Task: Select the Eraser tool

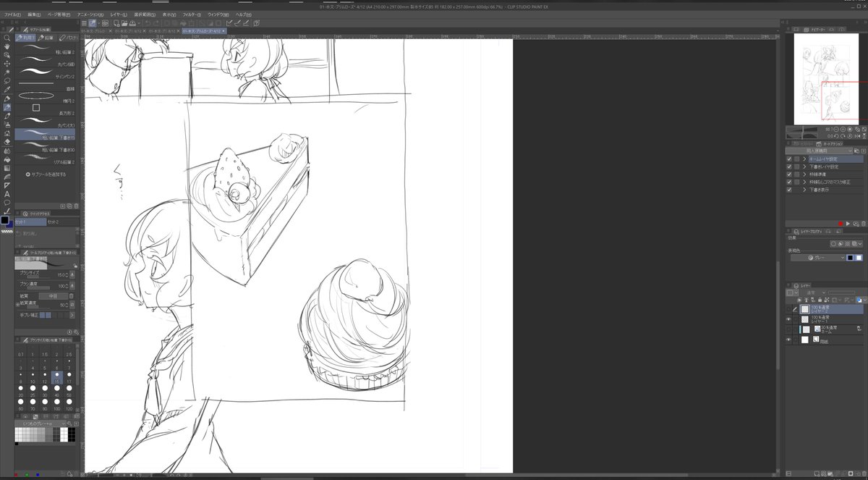Action: coord(7,142)
